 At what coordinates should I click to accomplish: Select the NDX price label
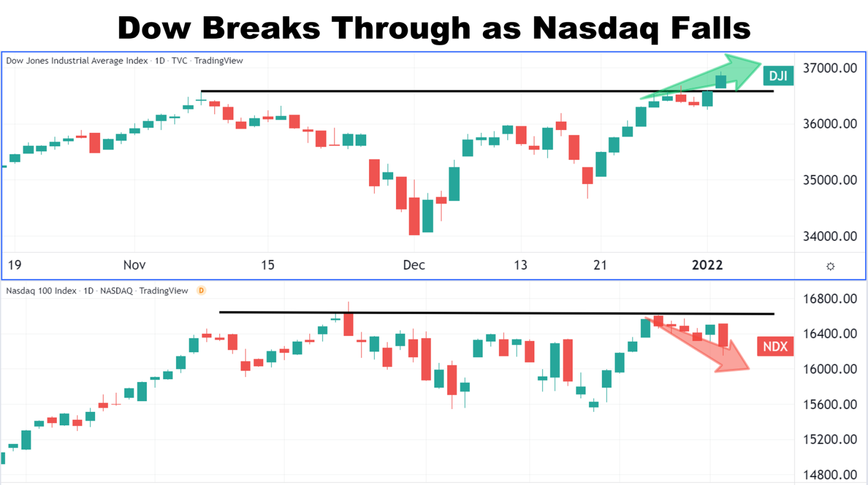[775, 346]
